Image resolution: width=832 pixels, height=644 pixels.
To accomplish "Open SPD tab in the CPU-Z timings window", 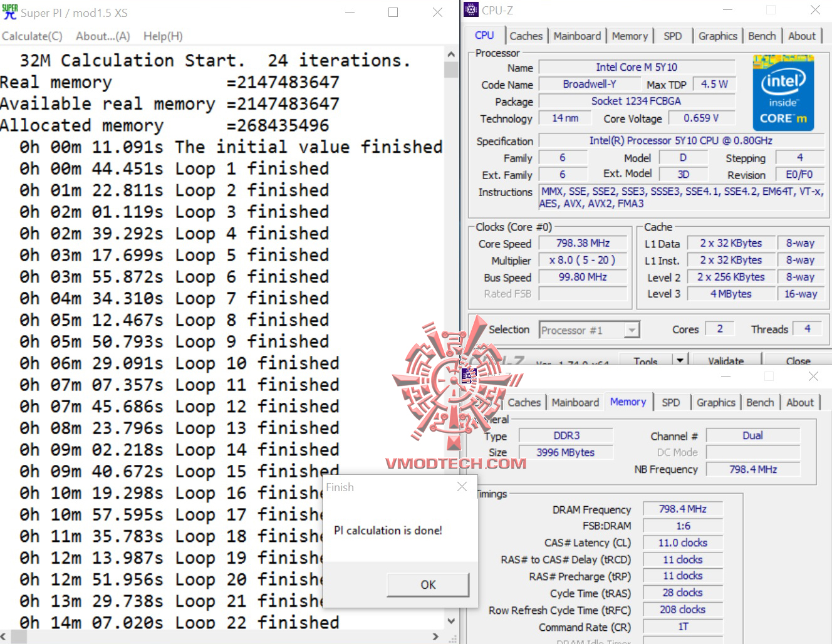I will tap(670, 403).
